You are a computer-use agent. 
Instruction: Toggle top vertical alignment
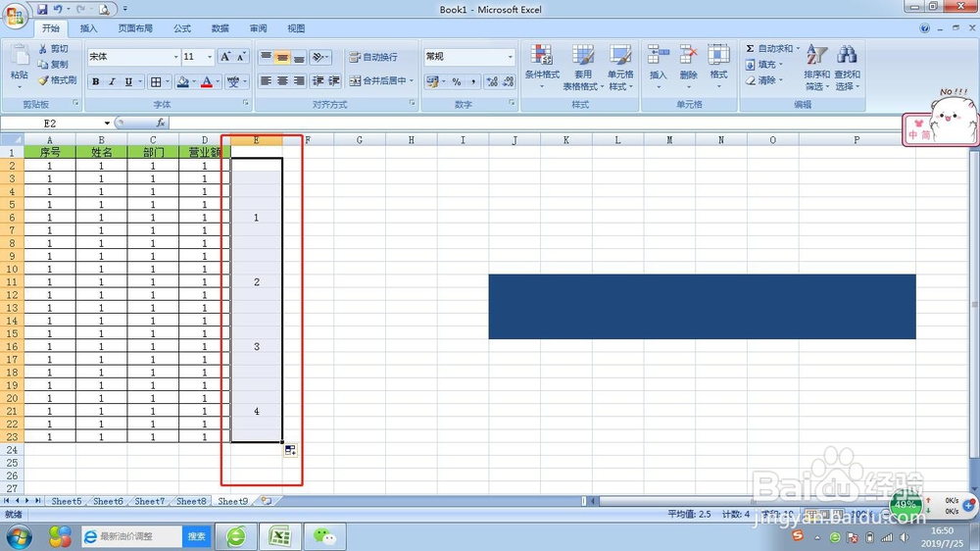(x=266, y=57)
